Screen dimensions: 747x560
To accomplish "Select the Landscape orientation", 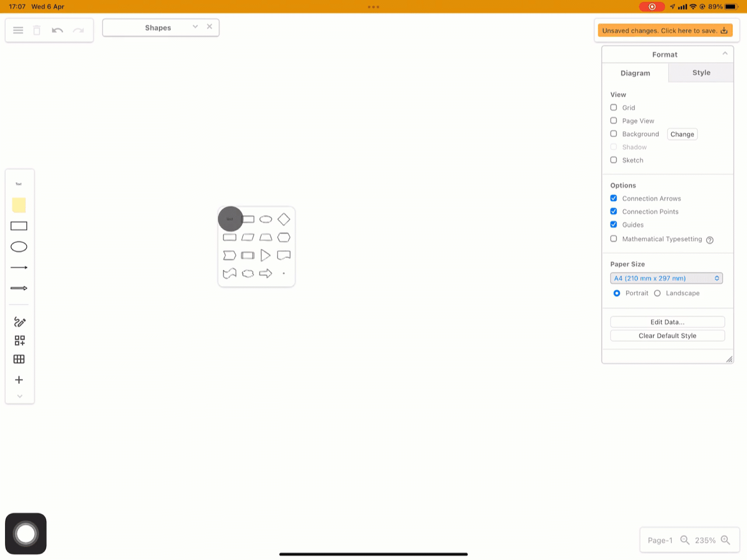I will pos(657,293).
